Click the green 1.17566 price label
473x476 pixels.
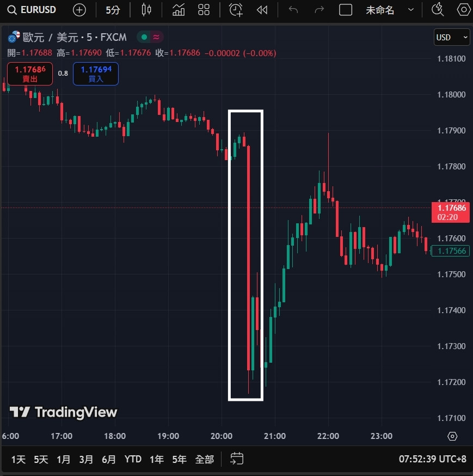451,251
